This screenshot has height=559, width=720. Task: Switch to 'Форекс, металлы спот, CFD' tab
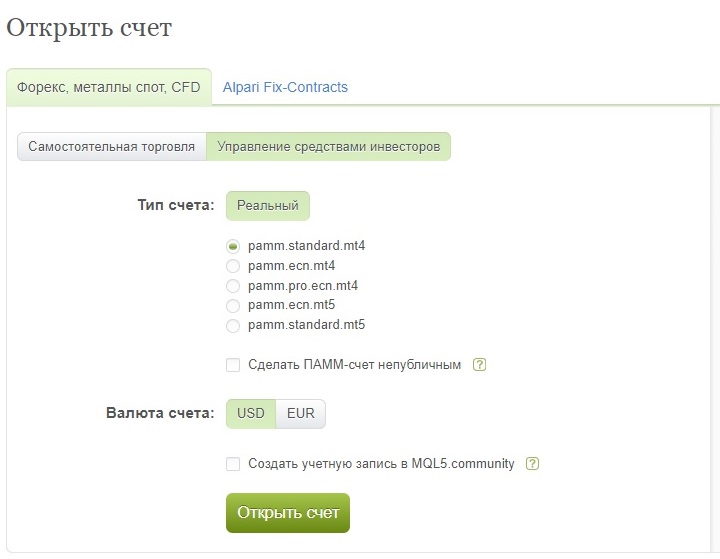(x=109, y=87)
